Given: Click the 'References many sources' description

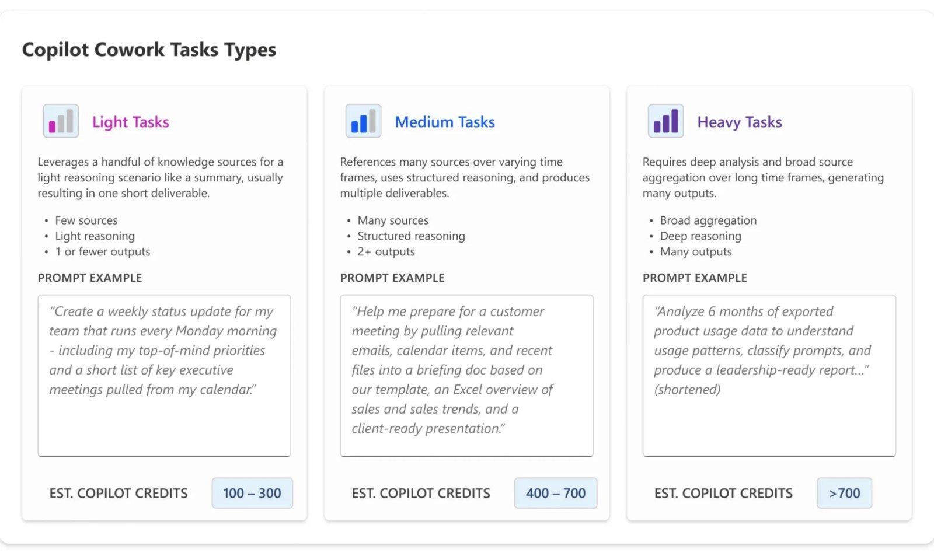Looking at the screenshot, I should point(465,177).
